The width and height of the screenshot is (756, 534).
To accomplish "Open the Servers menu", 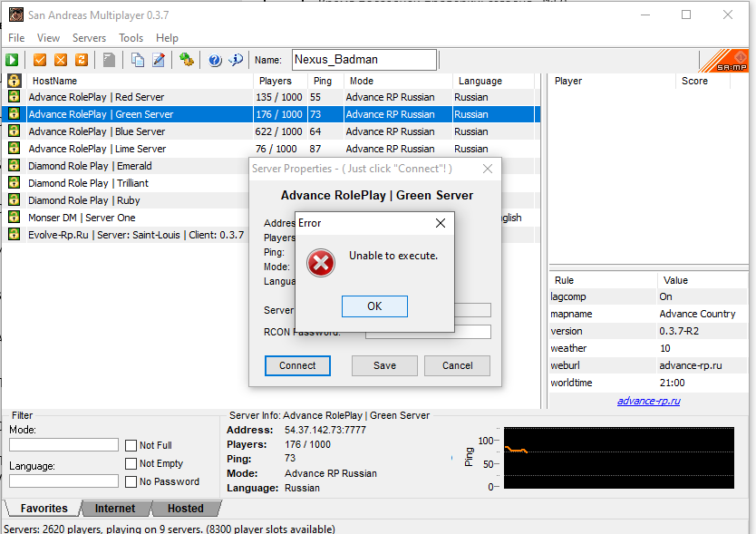I will coord(89,38).
